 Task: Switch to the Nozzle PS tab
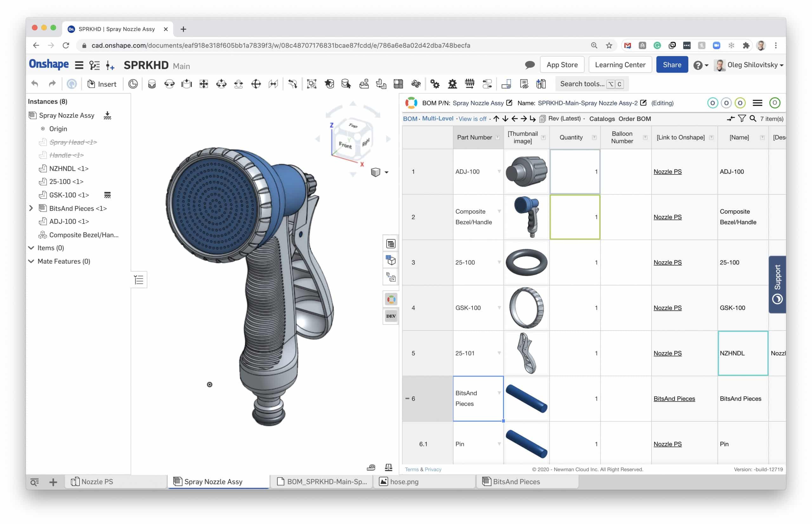point(116,481)
